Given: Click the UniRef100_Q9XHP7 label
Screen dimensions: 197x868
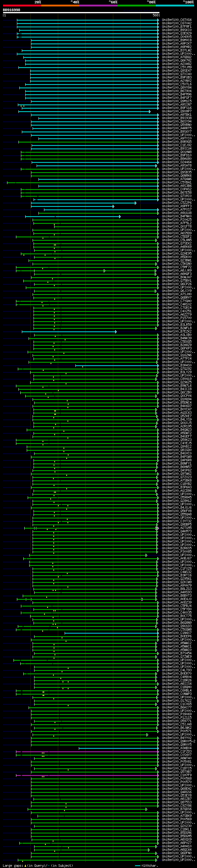Looking at the screenshot, I should tap(177, 111).
